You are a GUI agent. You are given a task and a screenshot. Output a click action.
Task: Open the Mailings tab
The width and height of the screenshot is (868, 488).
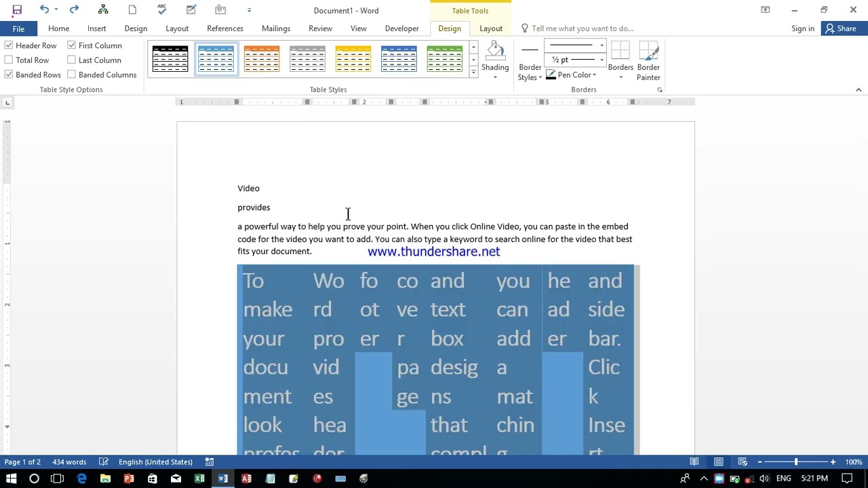pos(276,28)
